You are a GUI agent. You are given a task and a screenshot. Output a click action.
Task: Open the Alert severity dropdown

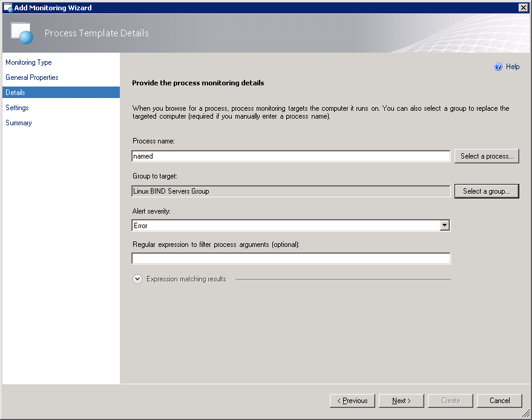click(x=444, y=226)
